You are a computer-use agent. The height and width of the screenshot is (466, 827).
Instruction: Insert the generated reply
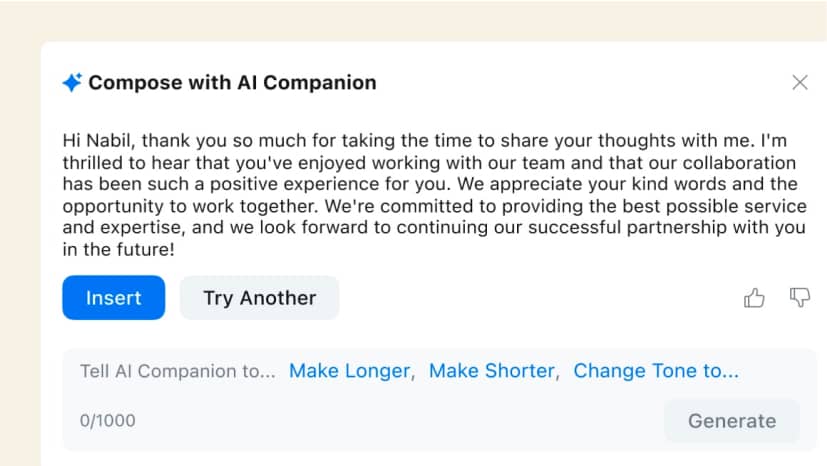point(113,298)
